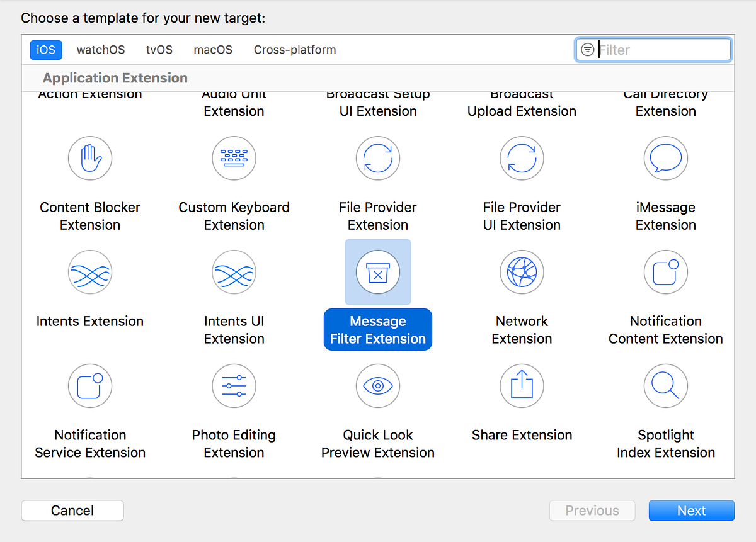The height and width of the screenshot is (542, 756).
Task: Click the Next button
Action: (x=692, y=511)
